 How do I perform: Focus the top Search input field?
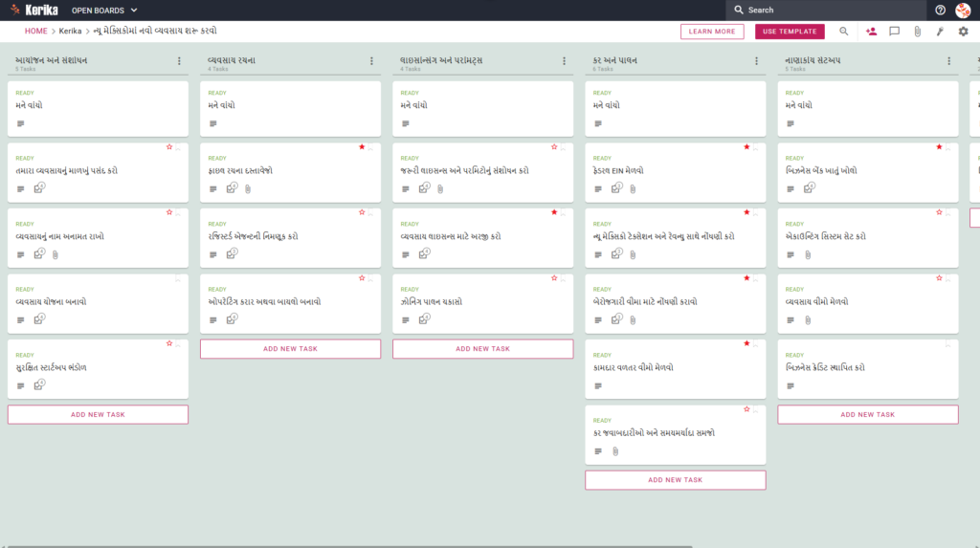[826, 10]
